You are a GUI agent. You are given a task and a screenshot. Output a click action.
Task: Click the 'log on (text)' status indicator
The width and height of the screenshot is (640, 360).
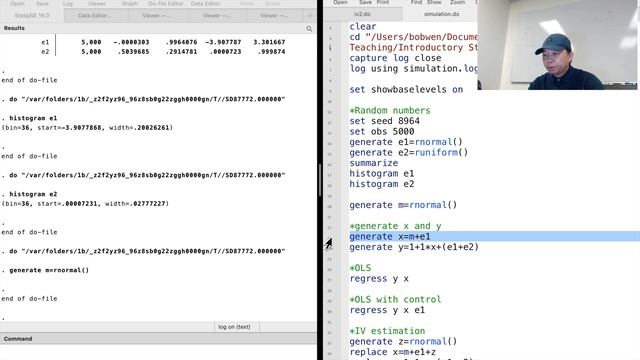(x=234, y=327)
